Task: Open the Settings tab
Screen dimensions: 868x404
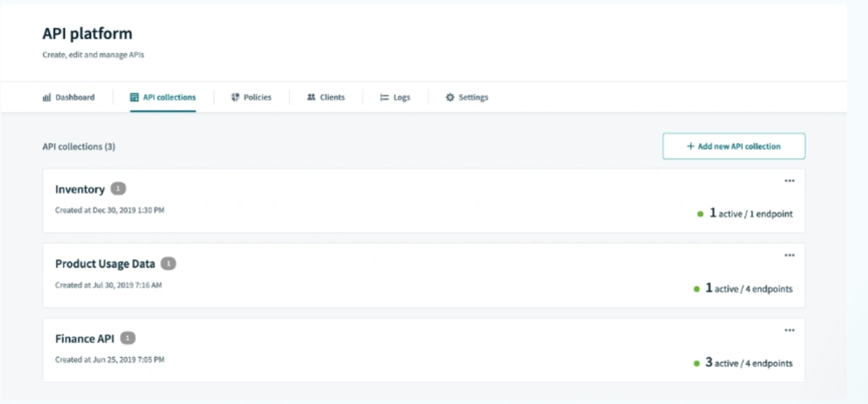Action: click(x=467, y=98)
